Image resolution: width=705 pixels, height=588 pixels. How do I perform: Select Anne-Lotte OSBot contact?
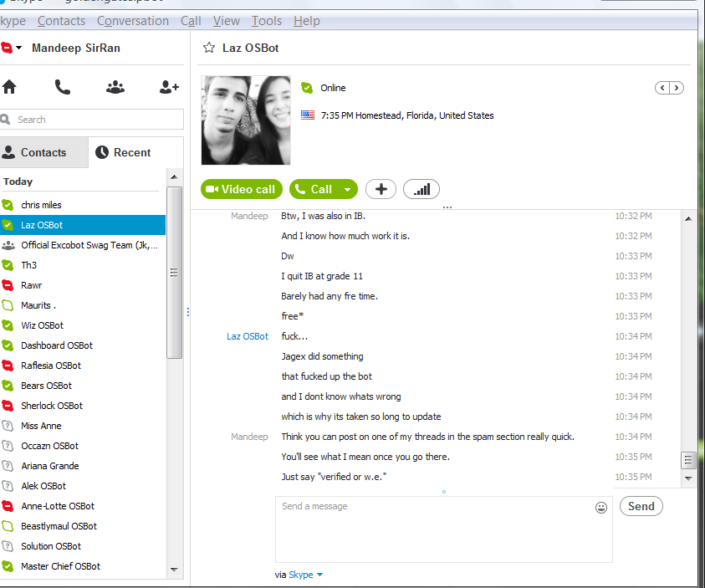coord(83,506)
